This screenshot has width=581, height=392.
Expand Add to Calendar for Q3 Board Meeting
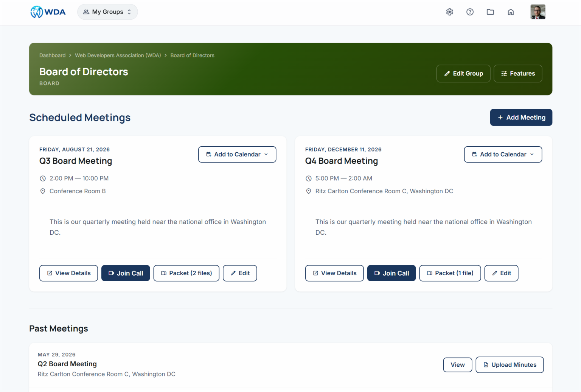click(x=237, y=155)
